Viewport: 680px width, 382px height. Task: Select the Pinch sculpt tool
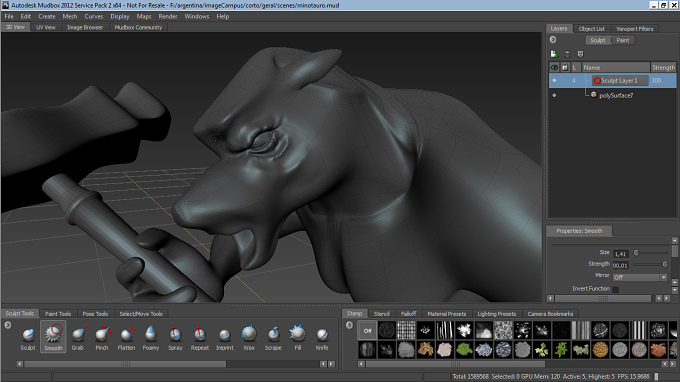[x=102, y=337]
